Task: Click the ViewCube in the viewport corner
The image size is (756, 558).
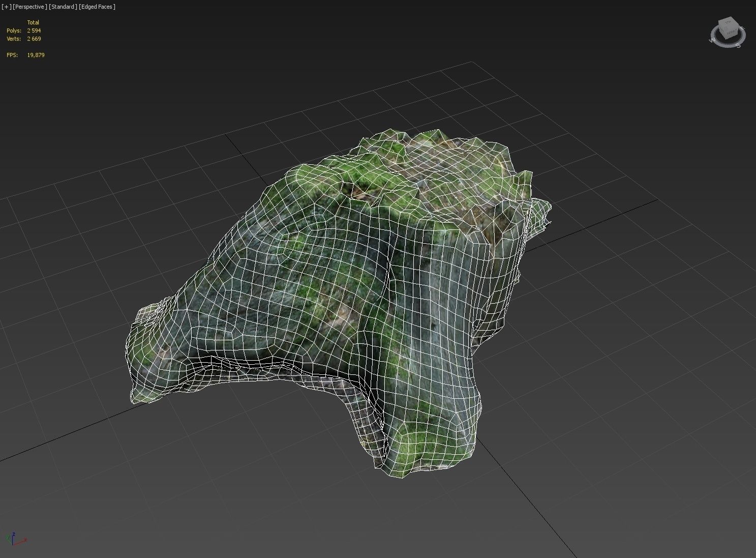Action: click(x=729, y=29)
